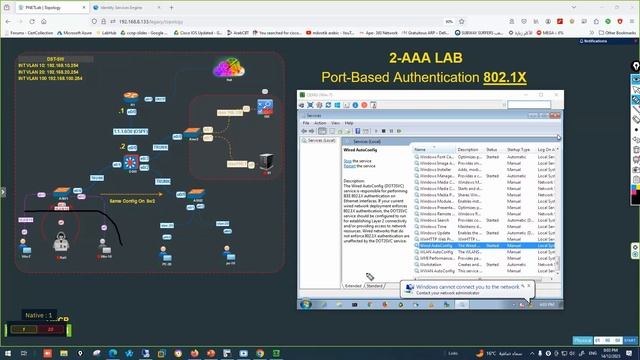Switch to the Extended tab
640x360 pixels.
pos(353,286)
